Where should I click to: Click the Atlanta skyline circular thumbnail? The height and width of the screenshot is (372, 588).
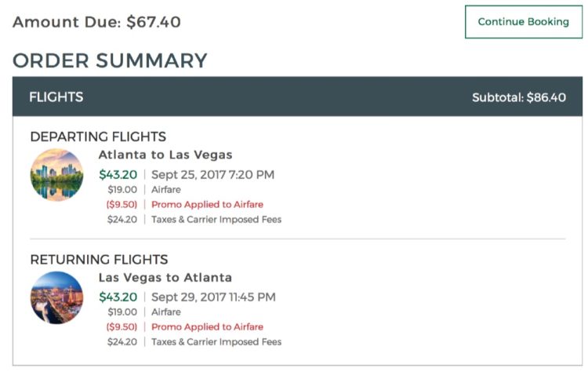click(56, 175)
